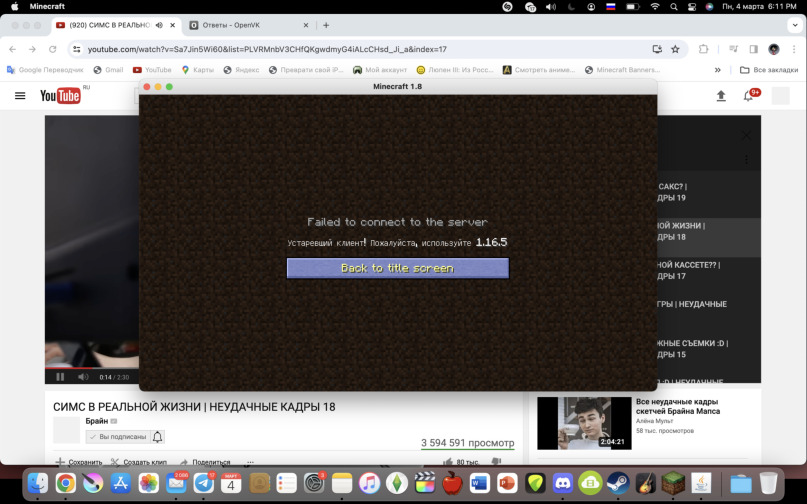
Task: Open 'Все закладки' folder
Action: 769,70
